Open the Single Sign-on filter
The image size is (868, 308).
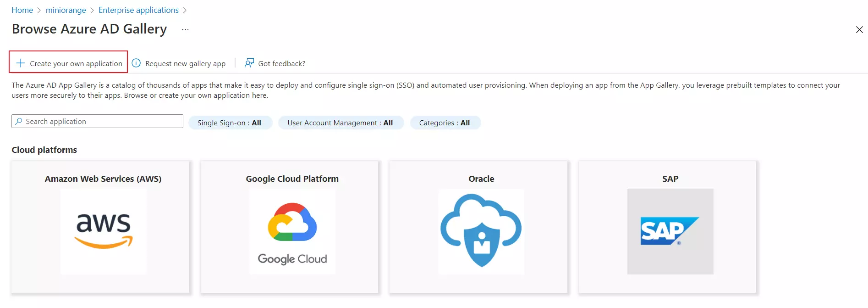click(x=230, y=123)
